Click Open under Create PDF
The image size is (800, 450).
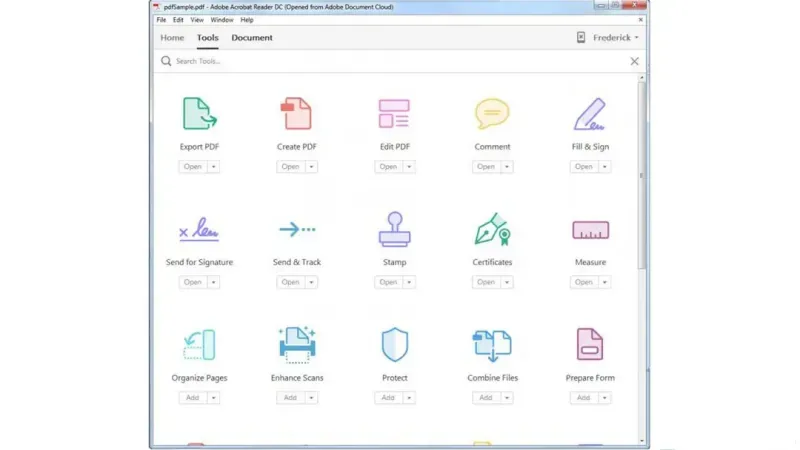290,167
